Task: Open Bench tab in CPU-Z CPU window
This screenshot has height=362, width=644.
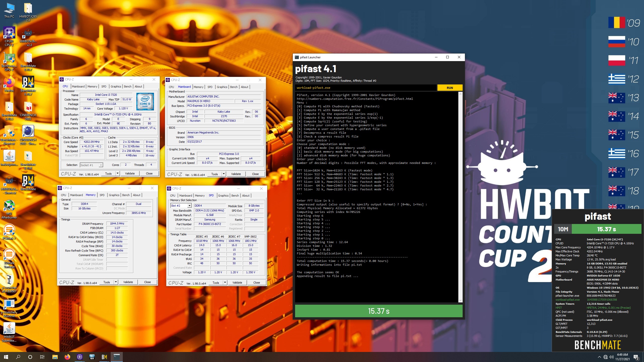Action: (128, 86)
